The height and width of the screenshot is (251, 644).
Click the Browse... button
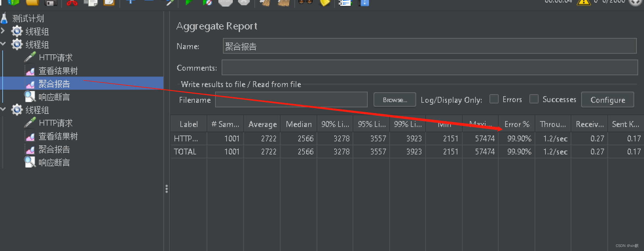tap(395, 100)
